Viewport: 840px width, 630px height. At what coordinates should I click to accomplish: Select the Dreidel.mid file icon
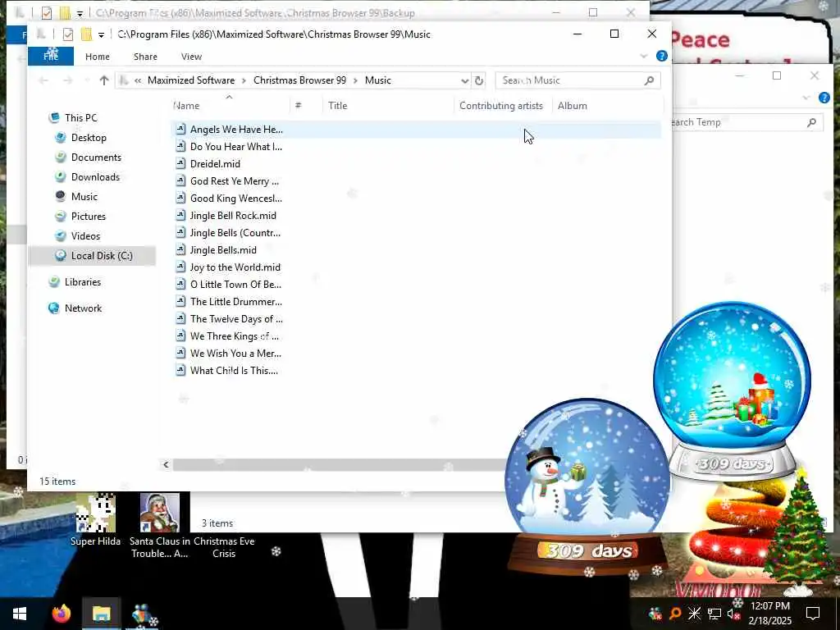[x=180, y=163]
